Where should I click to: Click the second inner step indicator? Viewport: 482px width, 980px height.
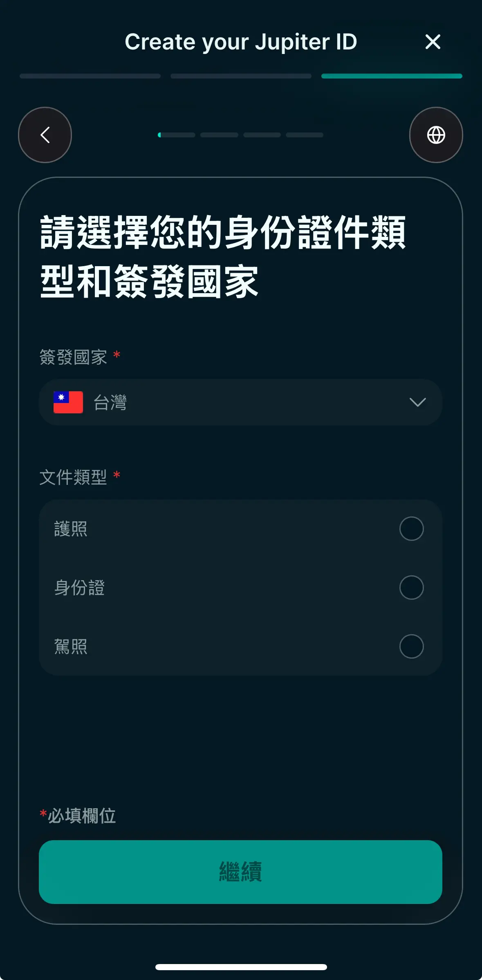pos(219,135)
